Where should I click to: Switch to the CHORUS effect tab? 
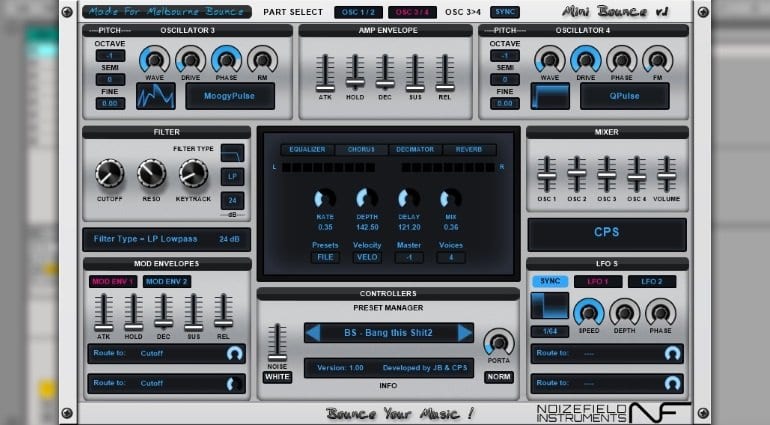[361, 149]
